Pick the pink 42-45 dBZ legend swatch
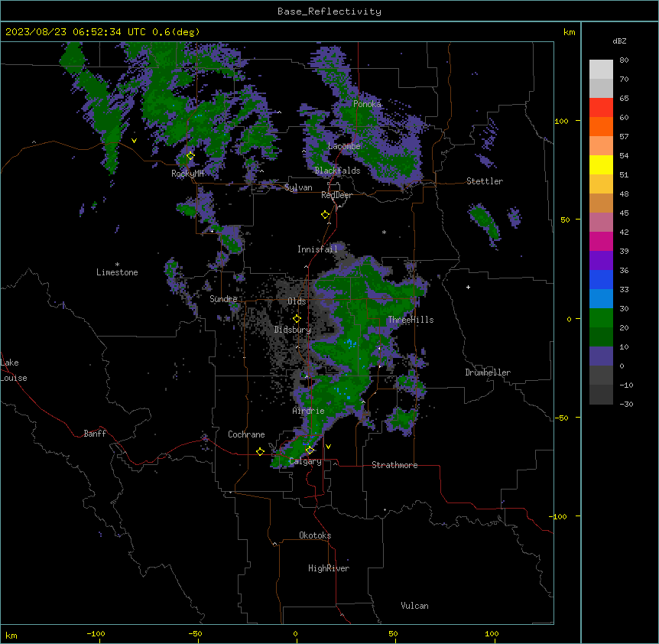Image resolution: width=659 pixels, height=644 pixels. (x=601, y=223)
